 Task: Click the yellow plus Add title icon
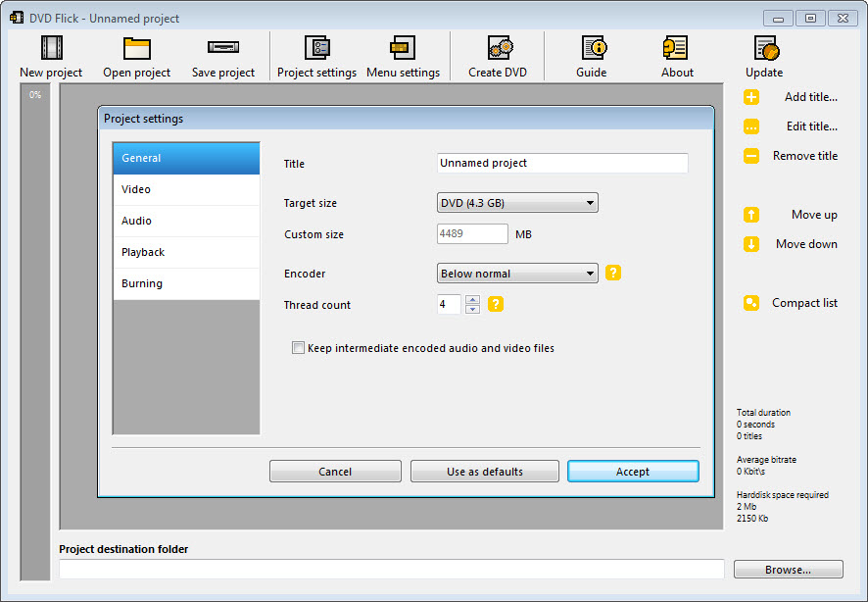751,97
